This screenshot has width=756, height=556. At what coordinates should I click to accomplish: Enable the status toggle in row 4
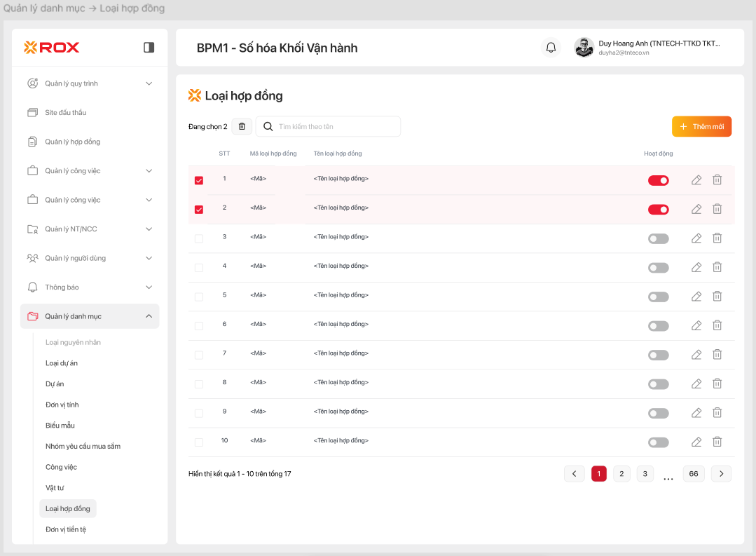click(x=658, y=268)
